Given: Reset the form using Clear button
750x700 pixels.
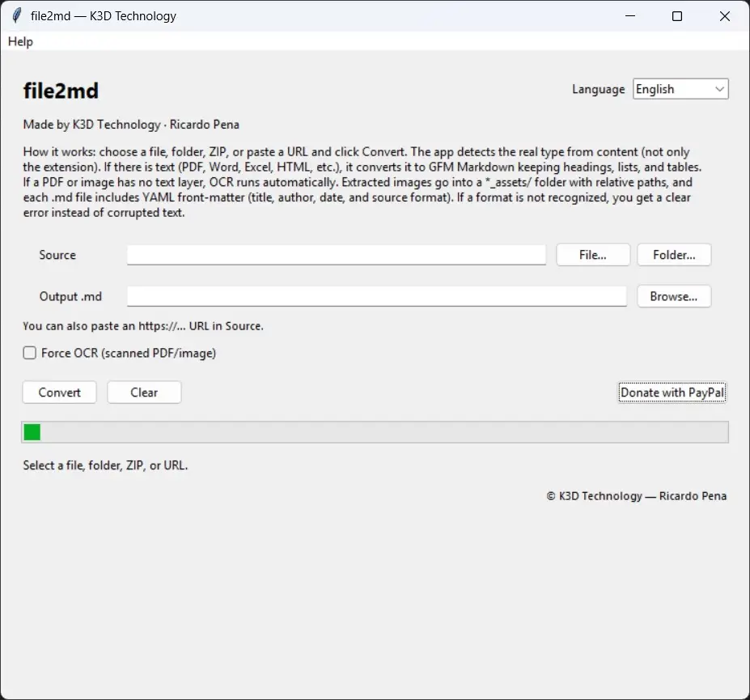Looking at the screenshot, I should pyautogui.click(x=144, y=392).
